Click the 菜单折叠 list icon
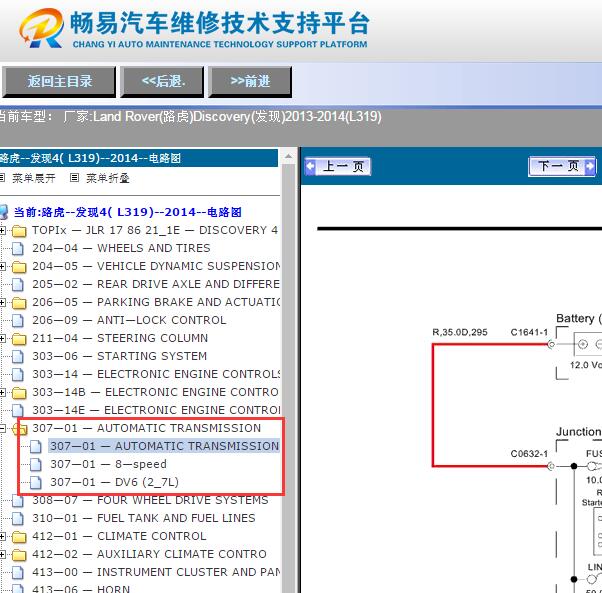This screenshot has width=602, height=593. click(x=74, y=178)
